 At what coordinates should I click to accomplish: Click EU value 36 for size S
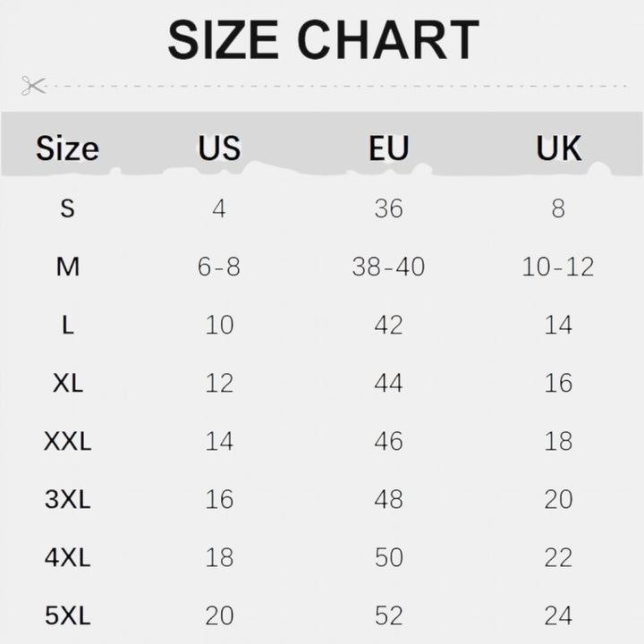(388, 208)
